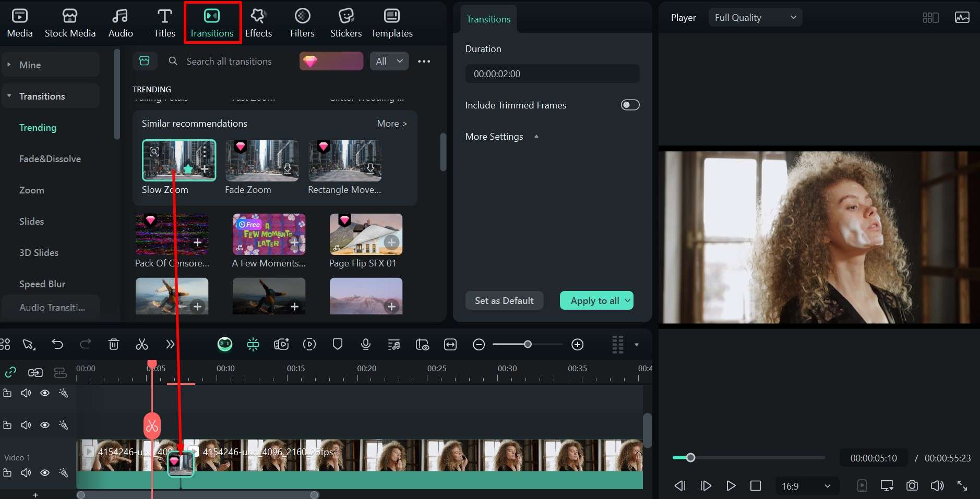Download the Rectangle Move transition

click(371, 169)
